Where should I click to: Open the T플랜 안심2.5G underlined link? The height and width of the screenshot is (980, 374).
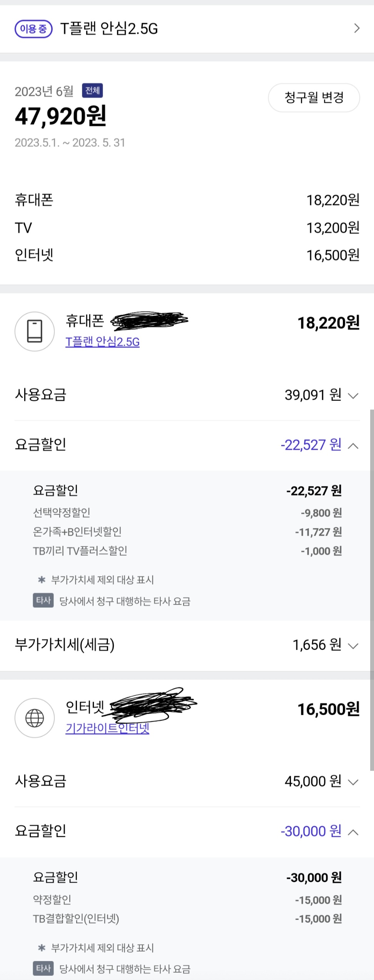point(102,342)
